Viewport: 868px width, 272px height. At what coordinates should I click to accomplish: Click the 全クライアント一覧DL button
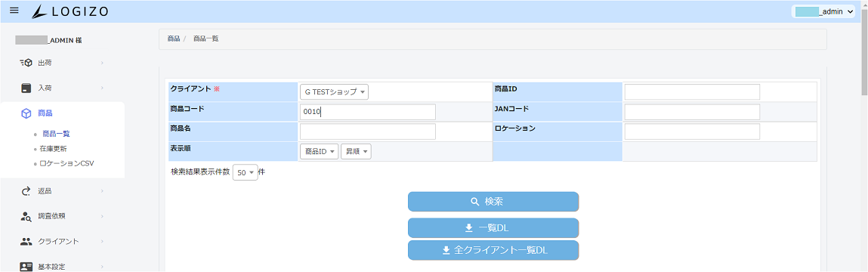coord(493,250)
